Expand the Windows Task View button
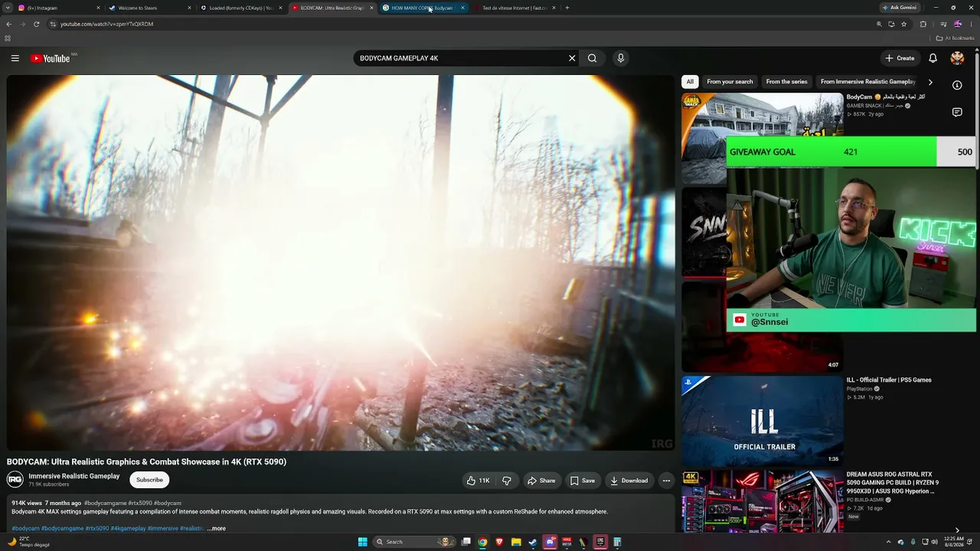The height and width of the screenshot is (551, 980). coord(465,542)
